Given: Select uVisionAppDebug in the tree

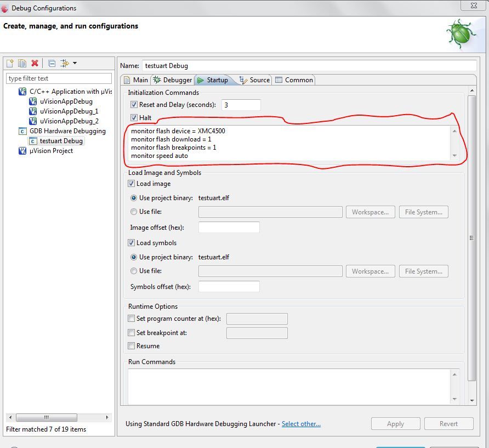Looking at the screenshot, I should (66, 101).
